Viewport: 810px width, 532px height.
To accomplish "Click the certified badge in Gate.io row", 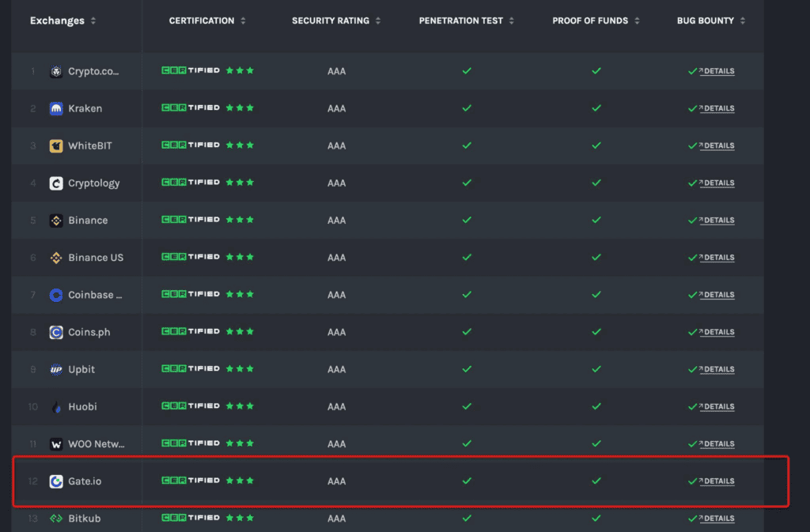I will [x=191, y=481].
